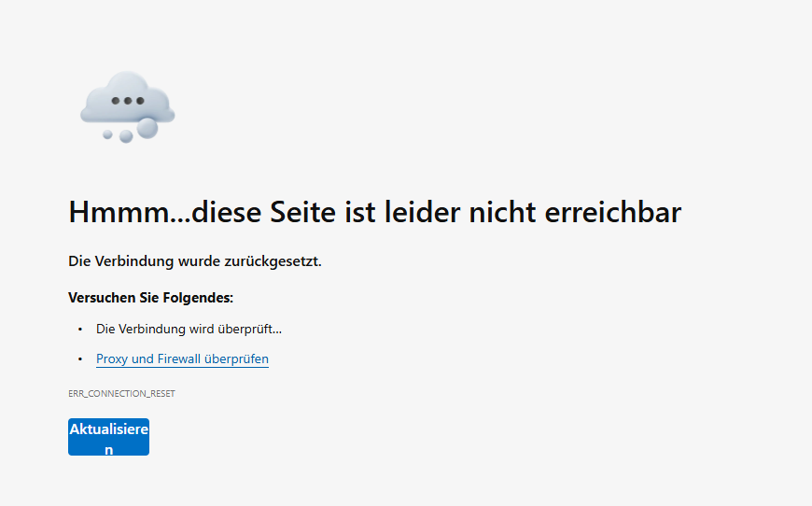
Task: Click the word leider in the heading
Action: [x=422, y=212]
